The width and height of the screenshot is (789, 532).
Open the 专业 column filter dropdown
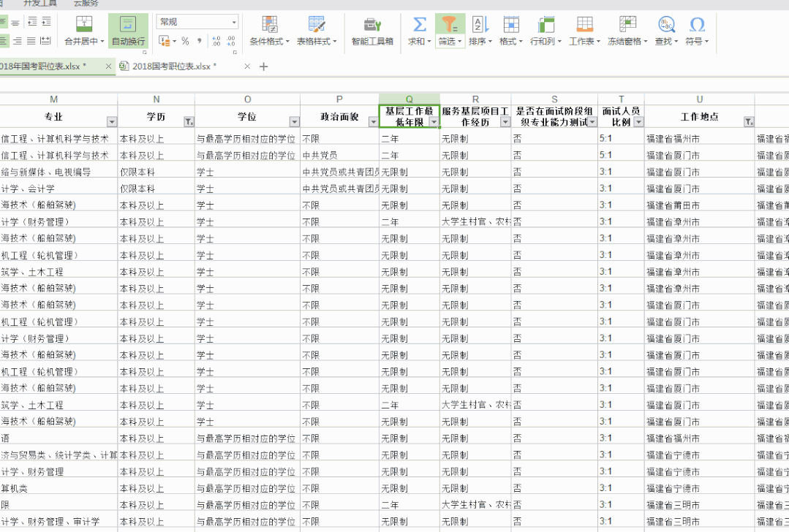[112, 122]
